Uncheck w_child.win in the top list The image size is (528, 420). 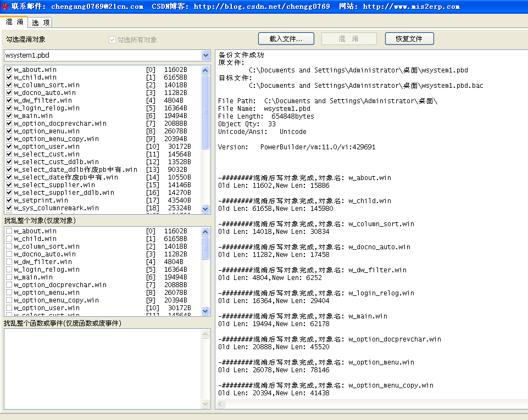tap(9, 77)
